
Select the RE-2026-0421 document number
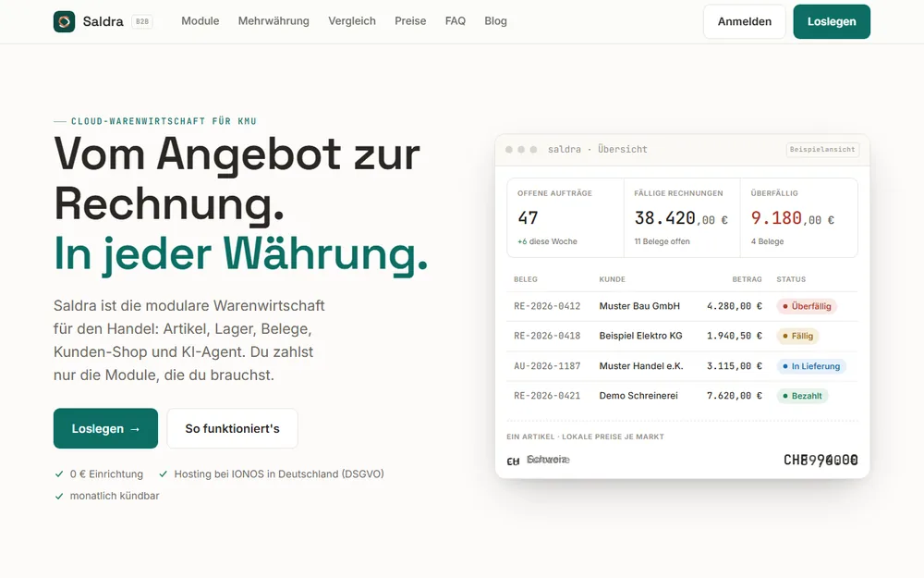click(547, 396)
